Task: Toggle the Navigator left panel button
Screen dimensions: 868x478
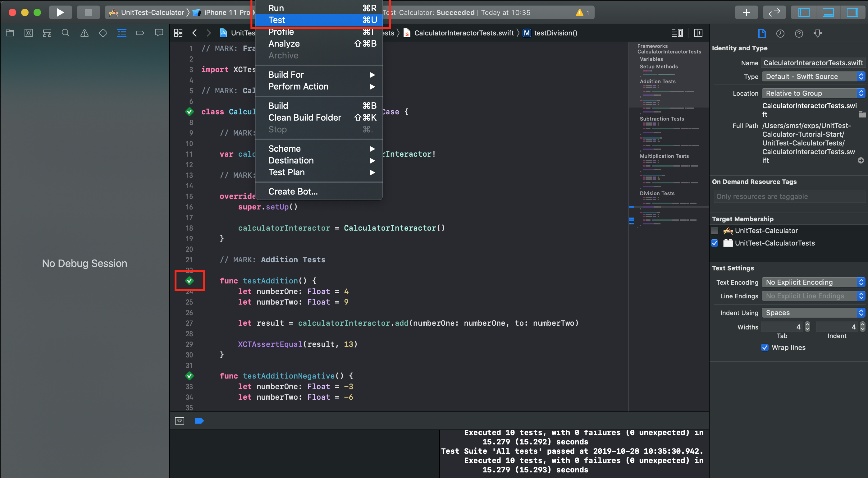Action: [804, 12]
